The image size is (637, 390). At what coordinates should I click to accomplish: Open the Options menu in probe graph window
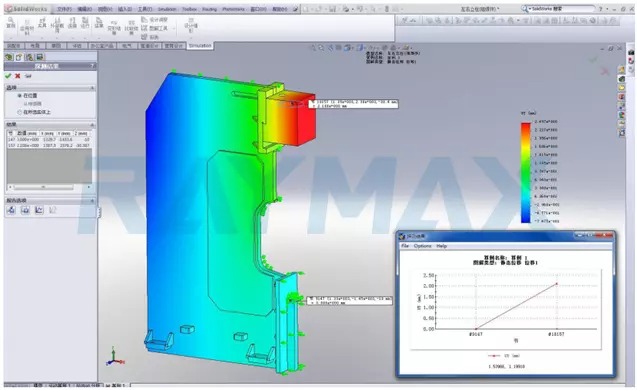(x=422, y=246)
